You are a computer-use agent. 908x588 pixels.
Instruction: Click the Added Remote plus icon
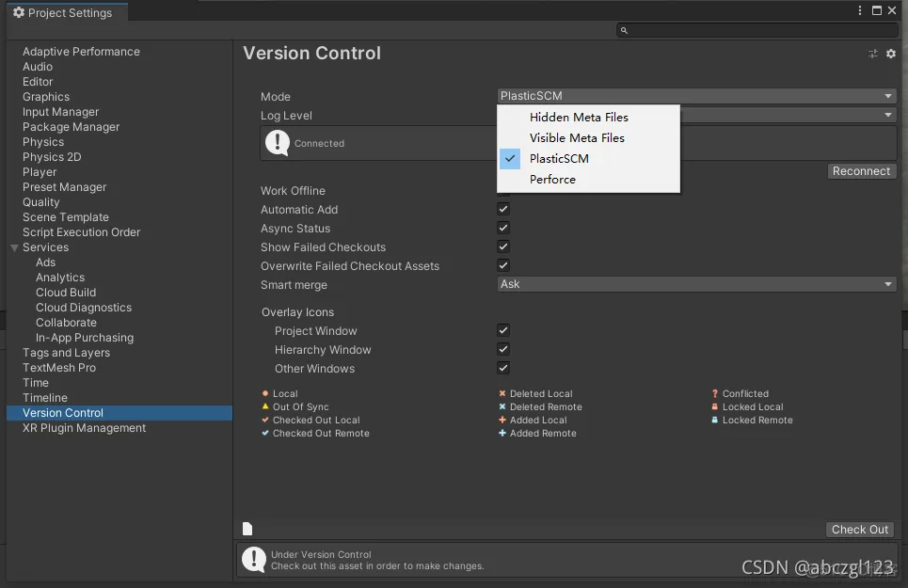(502, 433)
